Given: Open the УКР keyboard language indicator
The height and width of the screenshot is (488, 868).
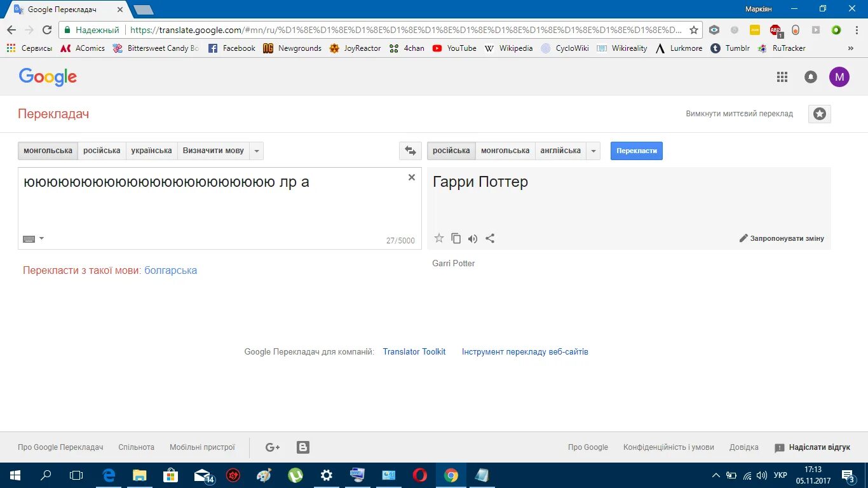Looking at the screenshot, I should coord(780,475).
